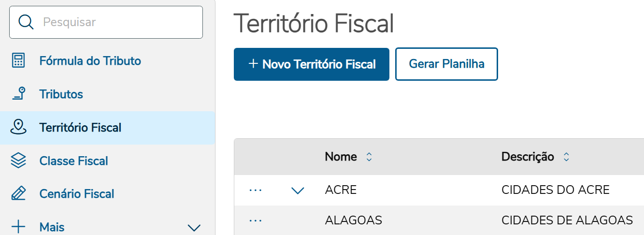
Task: Click the plus icon beside Mais
Action: tap(18, 227)
